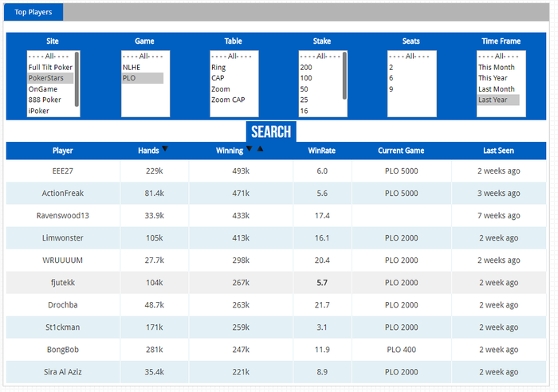Click Limwonster's 105k hands value
This screenshot has width=558, height=392.
pos(155,238)
